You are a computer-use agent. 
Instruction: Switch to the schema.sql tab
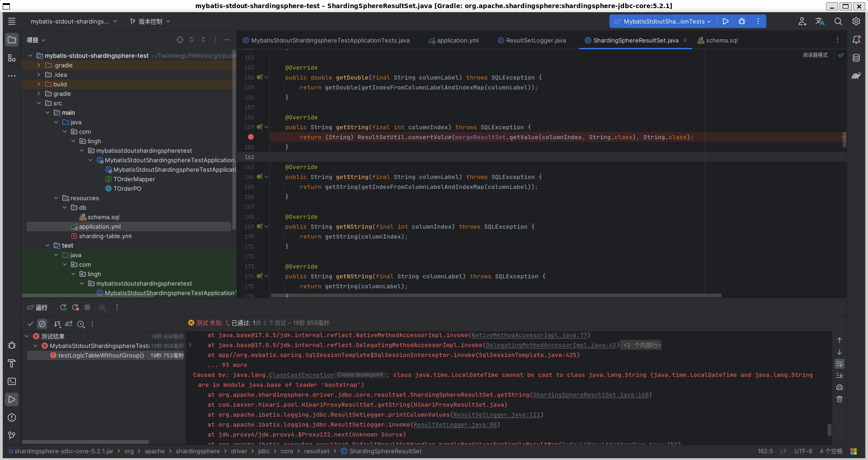coord(722,40)
